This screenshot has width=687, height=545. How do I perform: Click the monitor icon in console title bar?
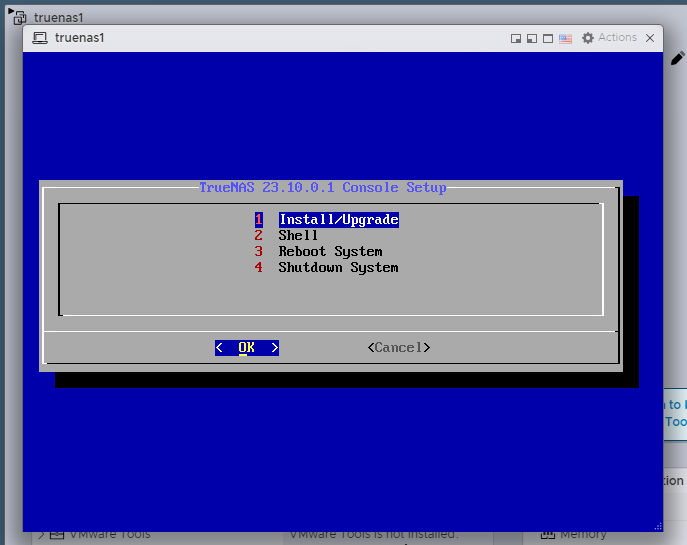[40, 38]
